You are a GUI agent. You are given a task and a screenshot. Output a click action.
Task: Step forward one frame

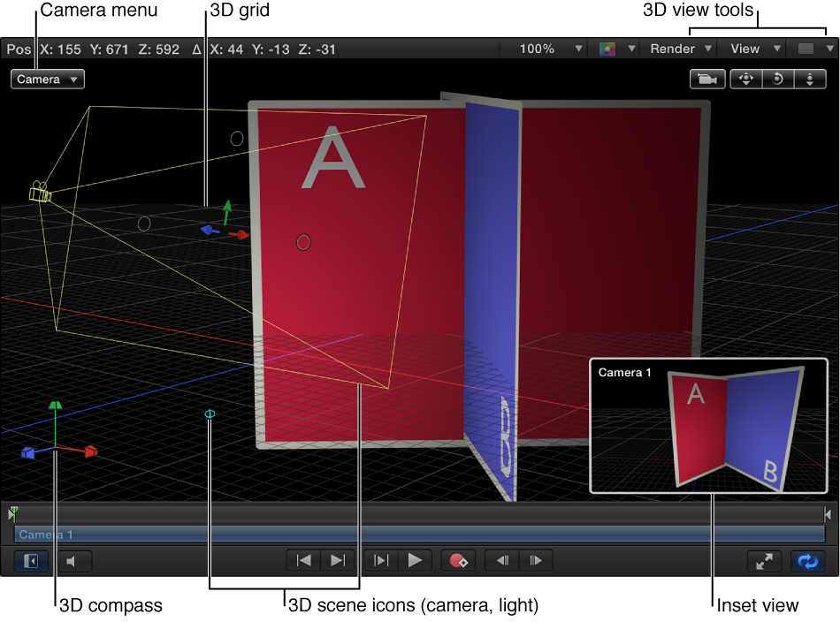pos(536,560)
